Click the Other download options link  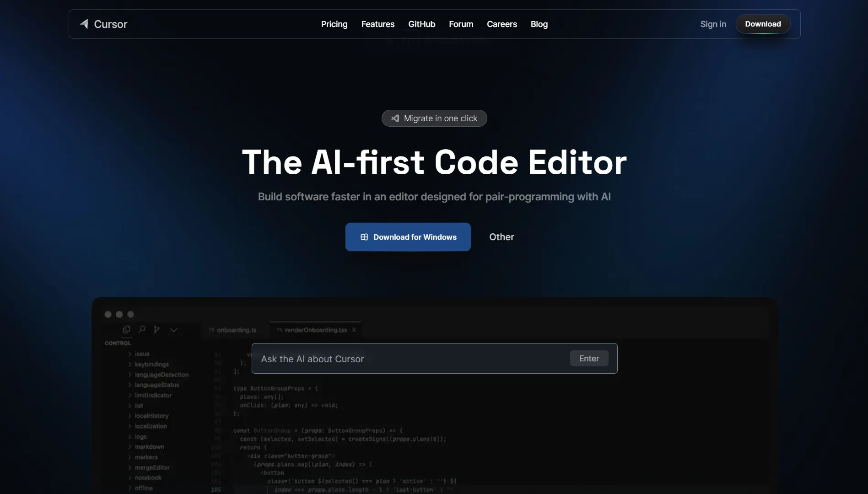(501, 237)
